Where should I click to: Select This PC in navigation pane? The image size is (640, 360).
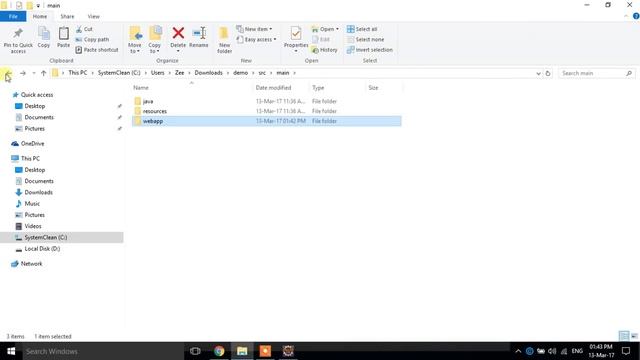(30, 158)
